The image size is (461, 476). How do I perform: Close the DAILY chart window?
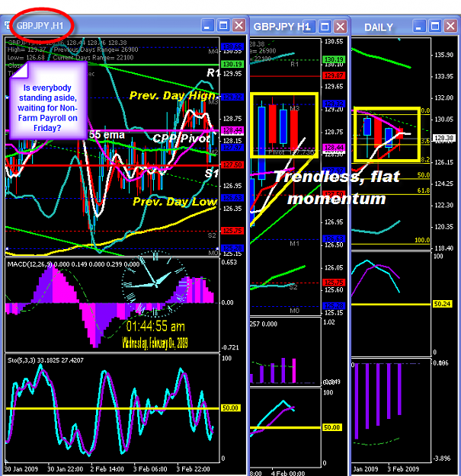(x=450, y=27)
